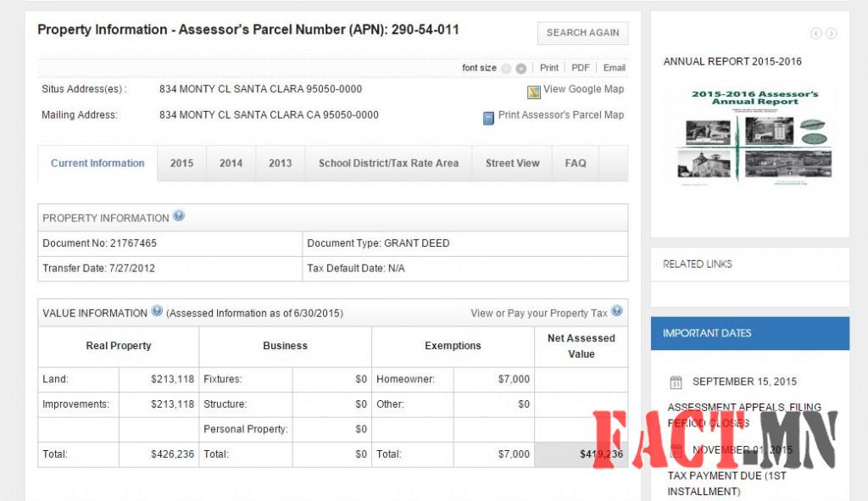Click the parcel map document icon
Screen dimensions: 868x501
(x=488, y=118)
